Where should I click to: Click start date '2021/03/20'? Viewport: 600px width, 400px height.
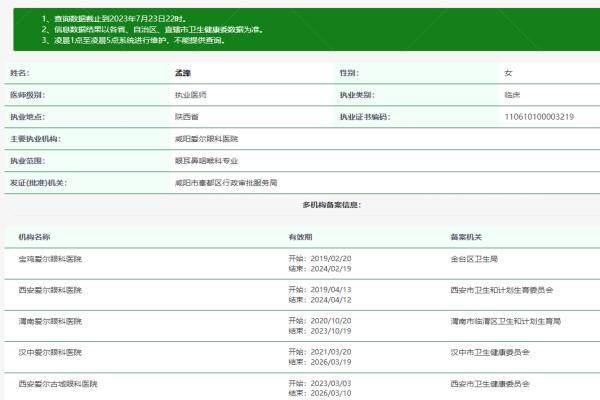tap(331, 352)
